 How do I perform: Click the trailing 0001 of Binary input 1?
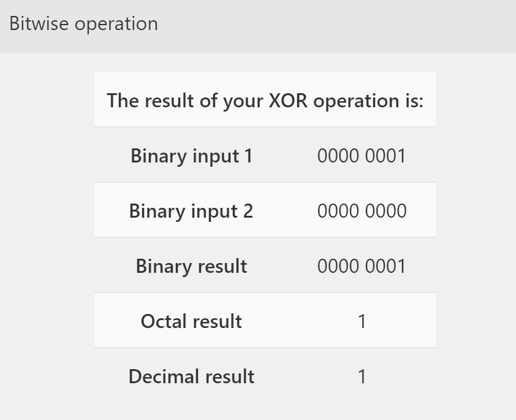tap(385, 156)
